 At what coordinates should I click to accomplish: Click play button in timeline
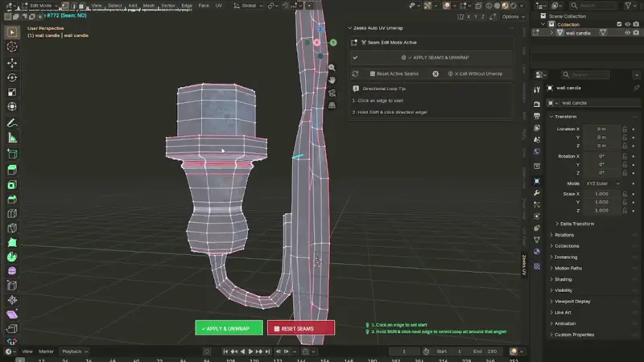pos(250,352)
